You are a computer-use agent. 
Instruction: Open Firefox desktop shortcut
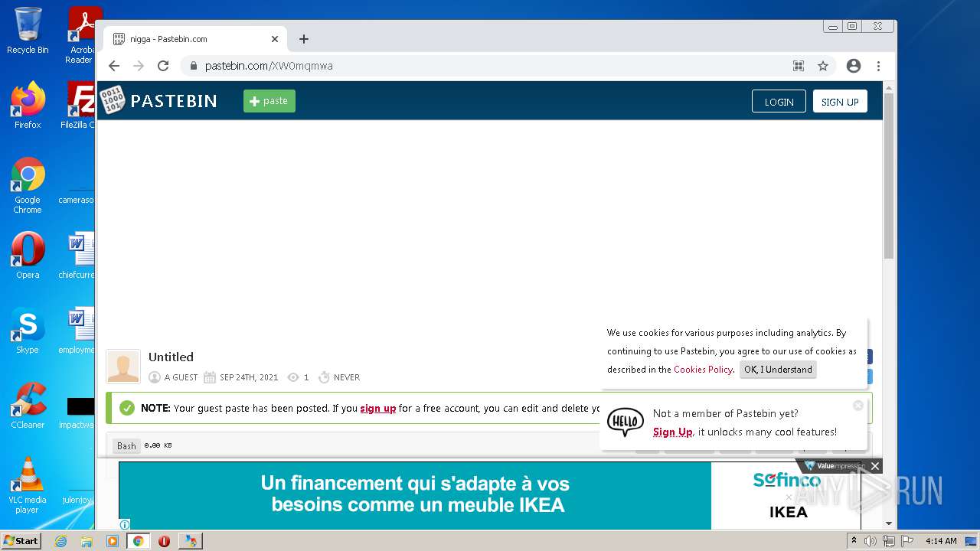[28, 106]
